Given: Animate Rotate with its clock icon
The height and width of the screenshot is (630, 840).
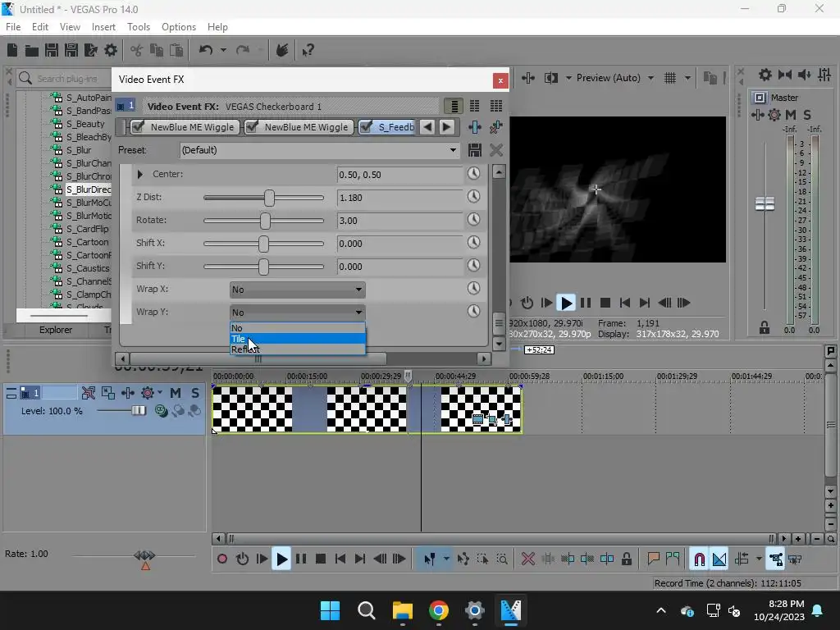Looking at the screenshot, I should pos(473,220).
